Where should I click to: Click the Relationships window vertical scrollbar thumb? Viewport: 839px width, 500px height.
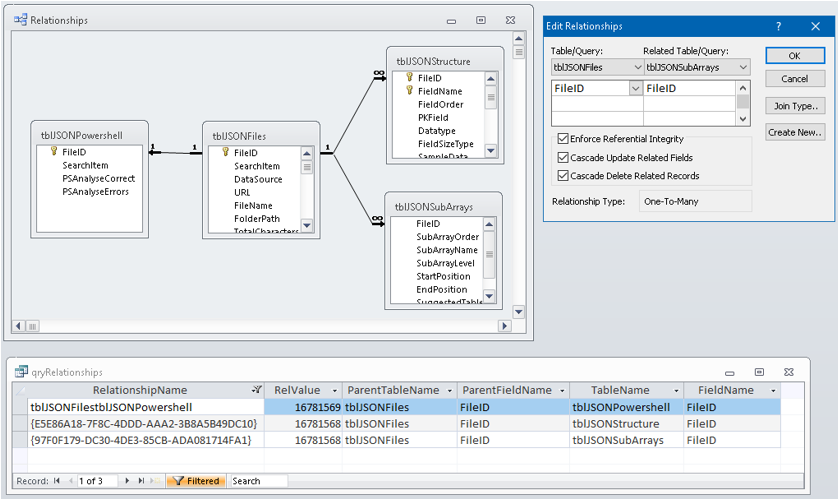click(518, 52)
